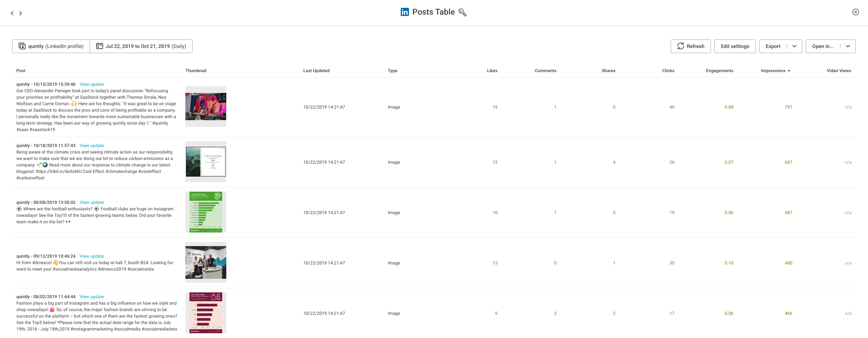Expand the Export dropdown chevron
Image resolution: width=868 pixels, height=338 pixels.
point(795,46)
